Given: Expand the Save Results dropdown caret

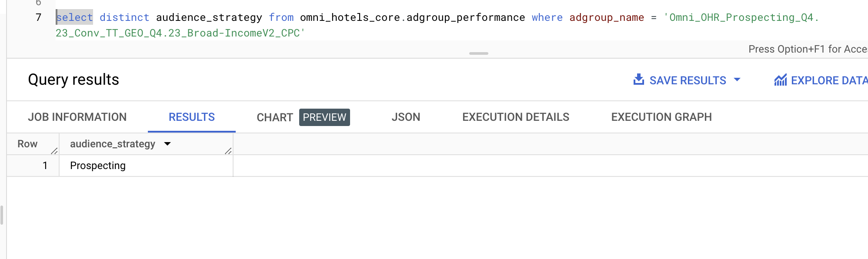Looking at the screenshot, I should (737, 80).
